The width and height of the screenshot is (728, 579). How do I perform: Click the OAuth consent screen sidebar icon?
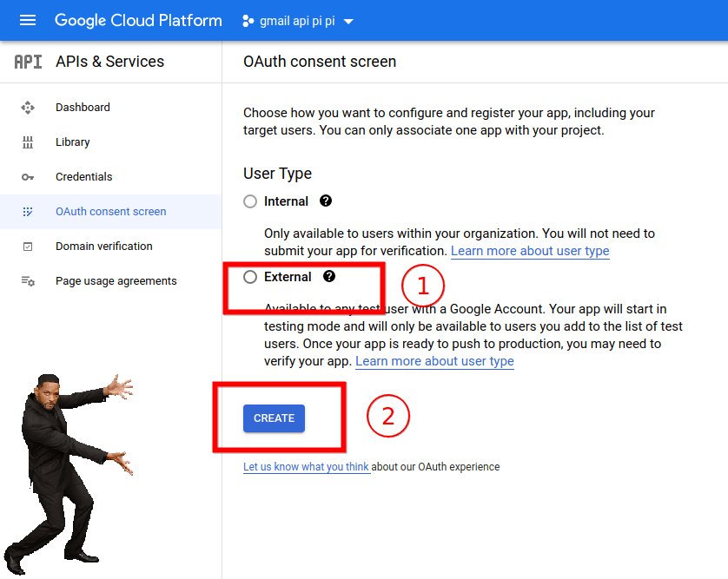[28, 212]
